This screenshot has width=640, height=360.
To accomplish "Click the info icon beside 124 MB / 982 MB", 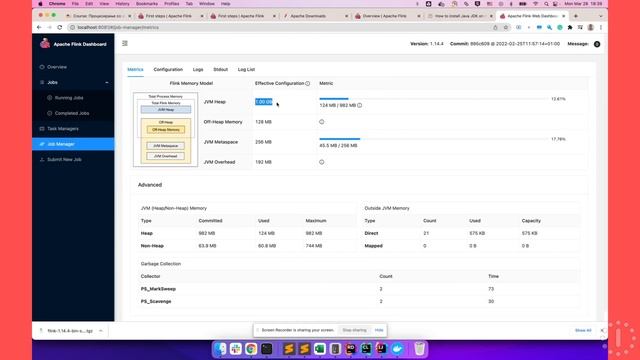I will pos(360,105).
